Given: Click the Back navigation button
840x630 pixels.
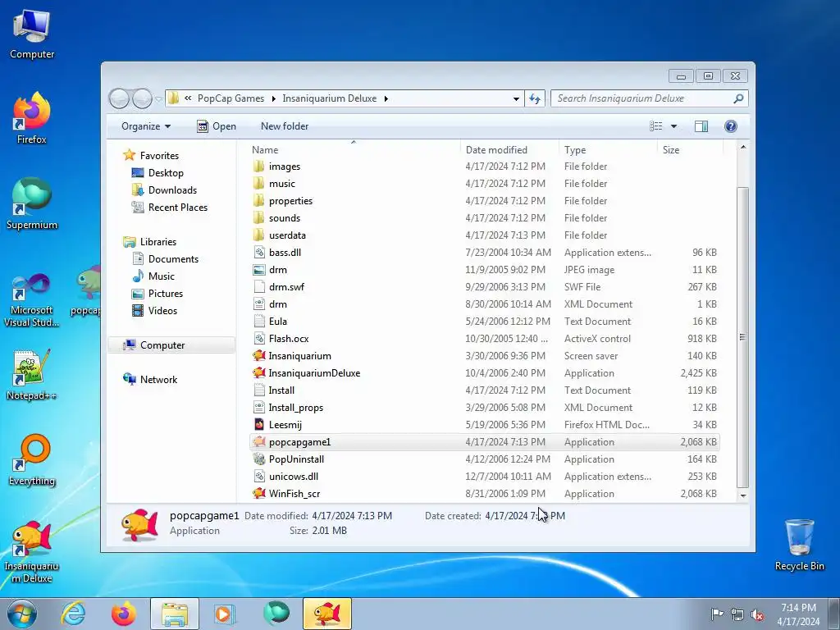Looking at the screenshot, I should point(119,98).
